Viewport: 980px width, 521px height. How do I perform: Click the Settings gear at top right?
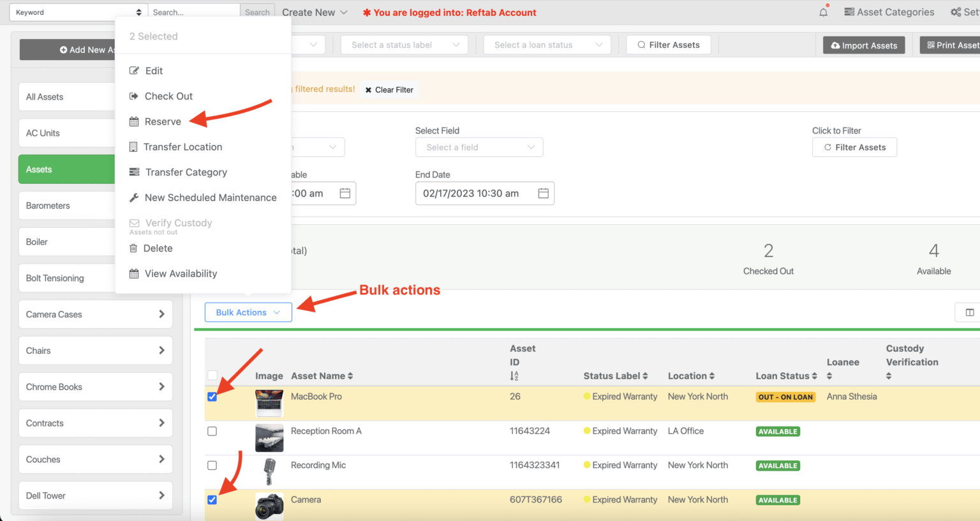pos(955,11)
